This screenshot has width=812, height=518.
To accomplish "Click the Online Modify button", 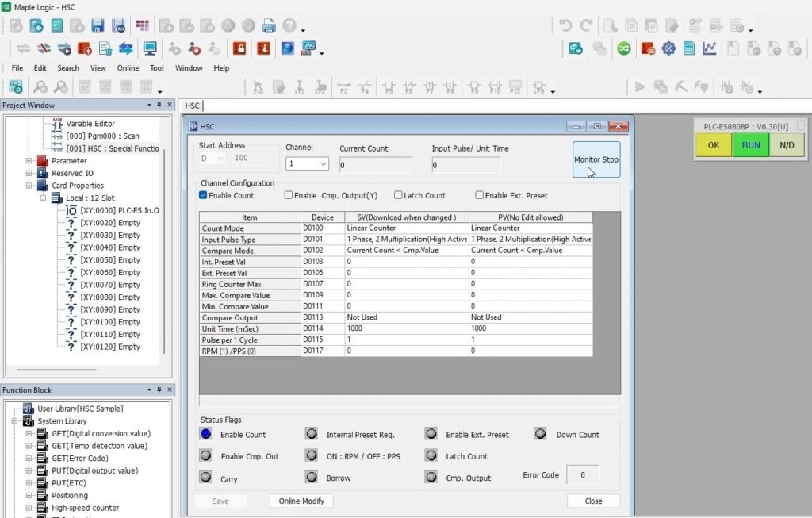I will click(x=301, y=501).
